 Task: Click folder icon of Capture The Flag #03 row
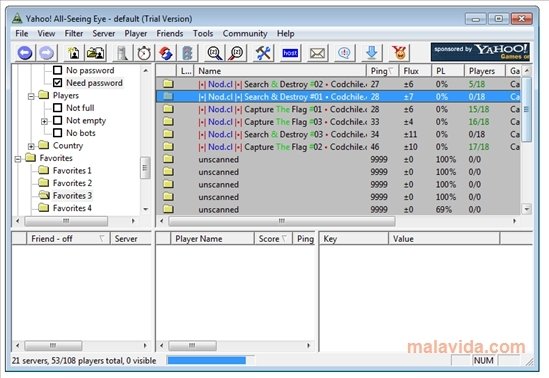[x=168, y=122]
